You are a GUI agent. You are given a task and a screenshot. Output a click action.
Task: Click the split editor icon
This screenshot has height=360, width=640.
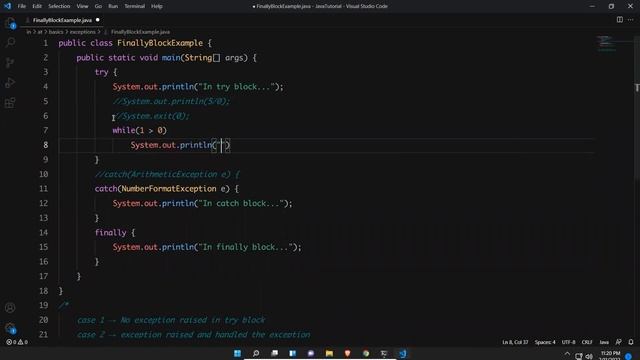(620, 20)
